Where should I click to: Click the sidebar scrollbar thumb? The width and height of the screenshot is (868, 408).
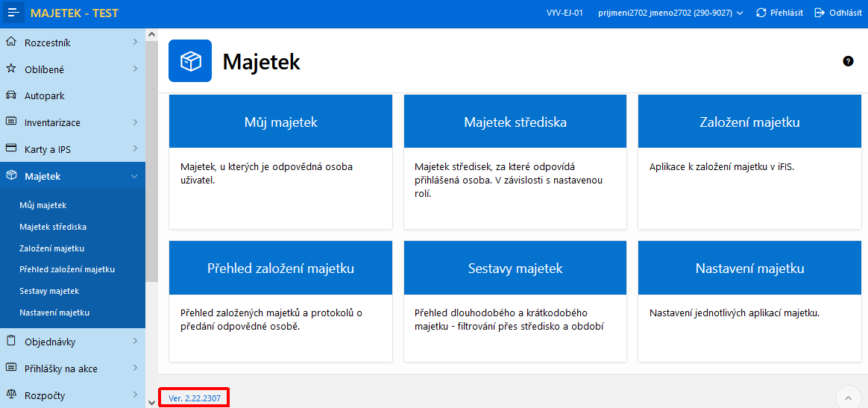point(151,162)
